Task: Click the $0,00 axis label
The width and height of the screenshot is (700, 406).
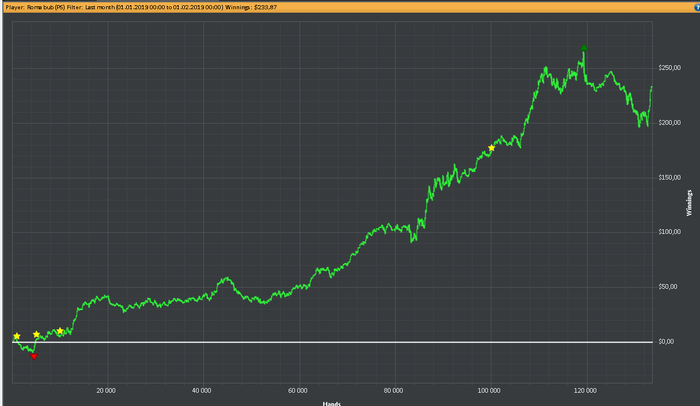Action: [x=666, y=342]
